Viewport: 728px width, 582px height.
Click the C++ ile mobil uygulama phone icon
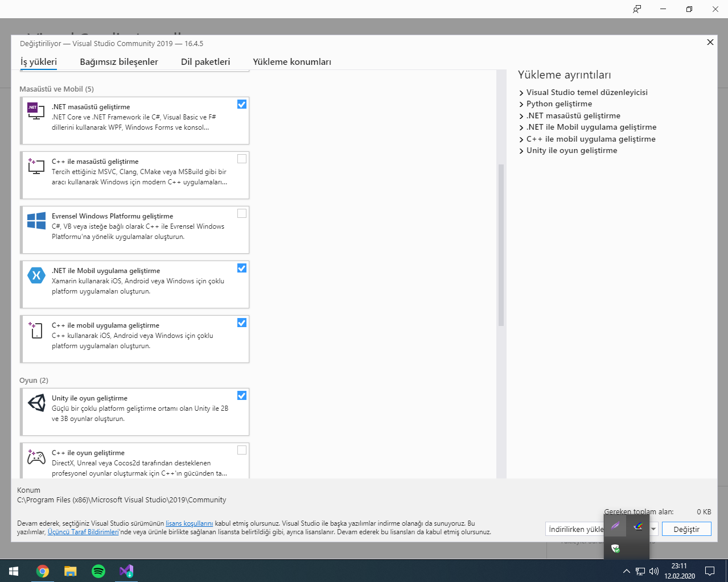point(36,330)
